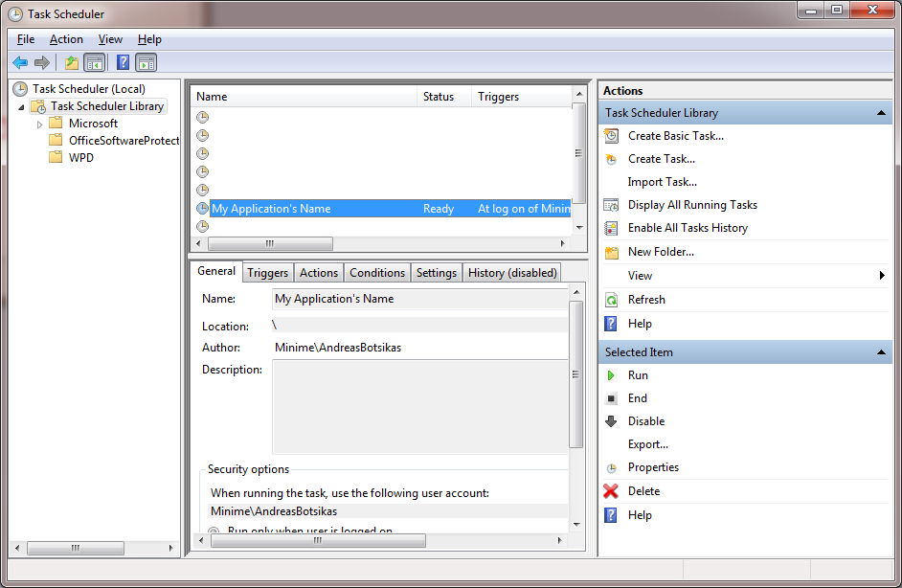Switch to the Conditions tab
The width and height of the screenshot is (902, 588).
377,273
